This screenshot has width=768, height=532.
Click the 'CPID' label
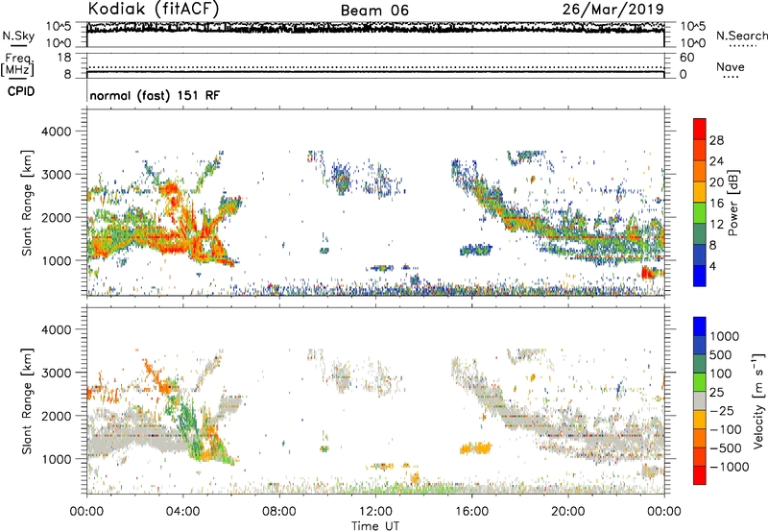21,91
